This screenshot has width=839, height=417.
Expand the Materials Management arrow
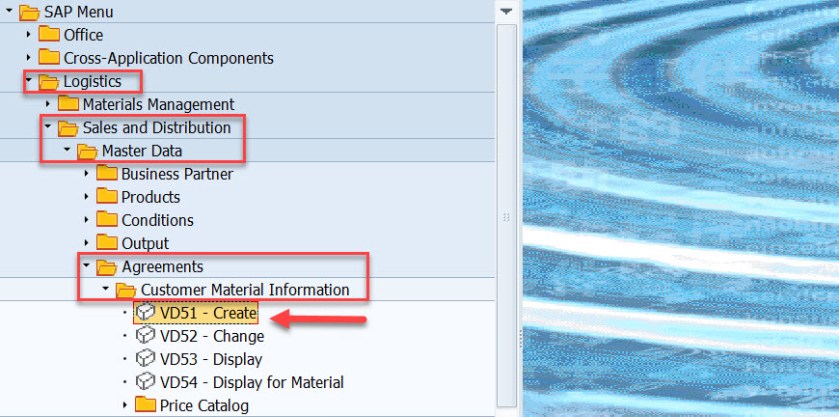point(48,103)
